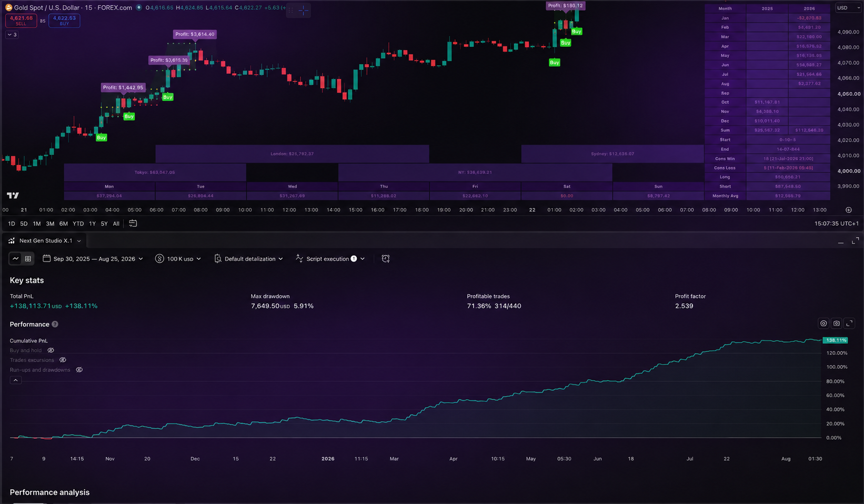Image resolution: width=864 pixels, height=504 pixels.
Task: Switch to the table list view icon
Action: click(x=28, y=259)
